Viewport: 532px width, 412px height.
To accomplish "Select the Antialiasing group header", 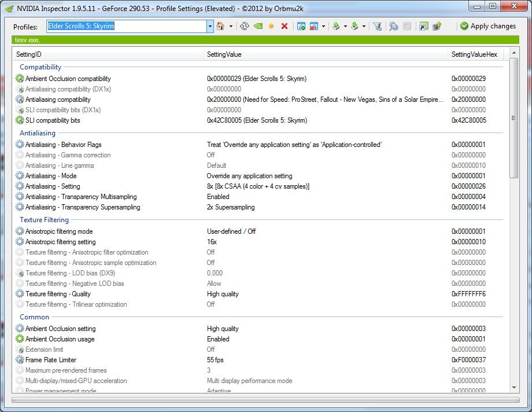I will 38,133.
